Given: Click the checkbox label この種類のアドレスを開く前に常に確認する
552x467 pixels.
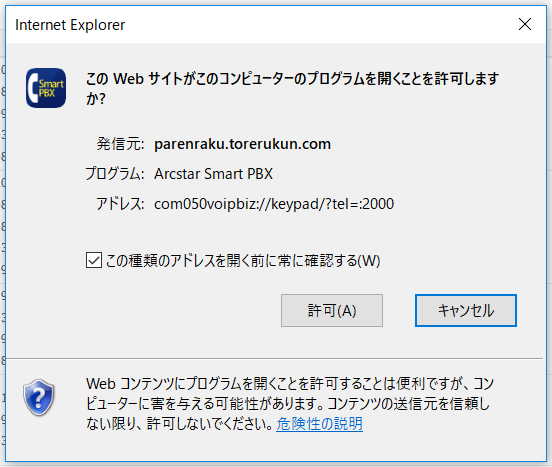Looking at the screenshot, I should [x=243, y=261].
